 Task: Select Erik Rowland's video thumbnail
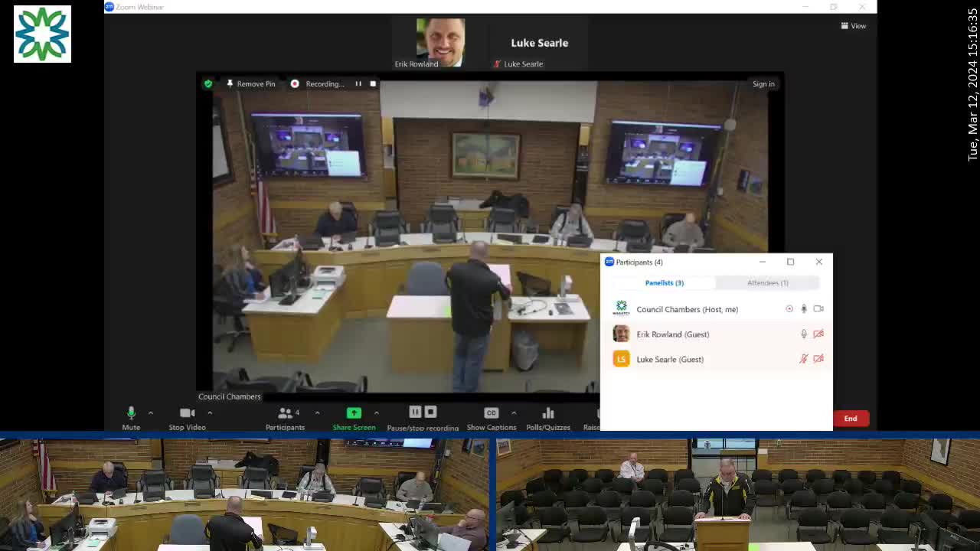[440, 43]
